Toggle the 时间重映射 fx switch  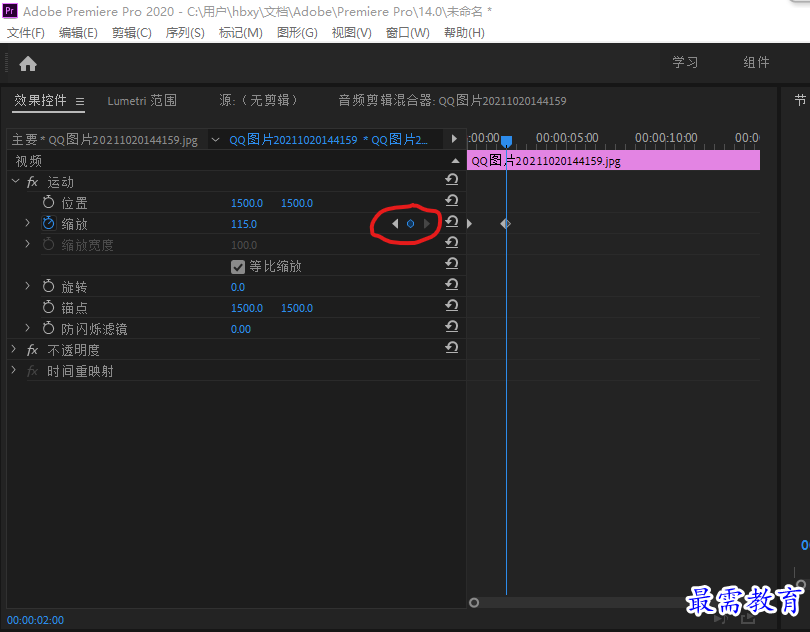[32, 371]
